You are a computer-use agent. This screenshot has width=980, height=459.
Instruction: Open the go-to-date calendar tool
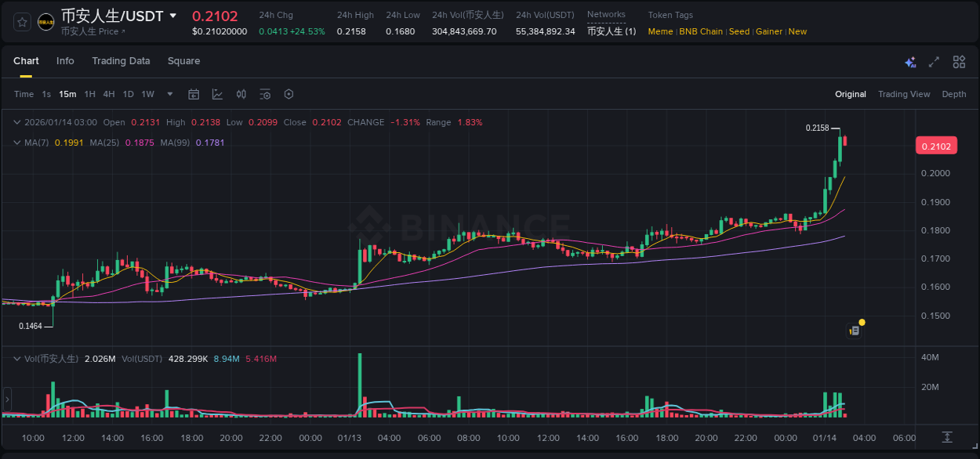pyautogui.click(x=194, y=93)
